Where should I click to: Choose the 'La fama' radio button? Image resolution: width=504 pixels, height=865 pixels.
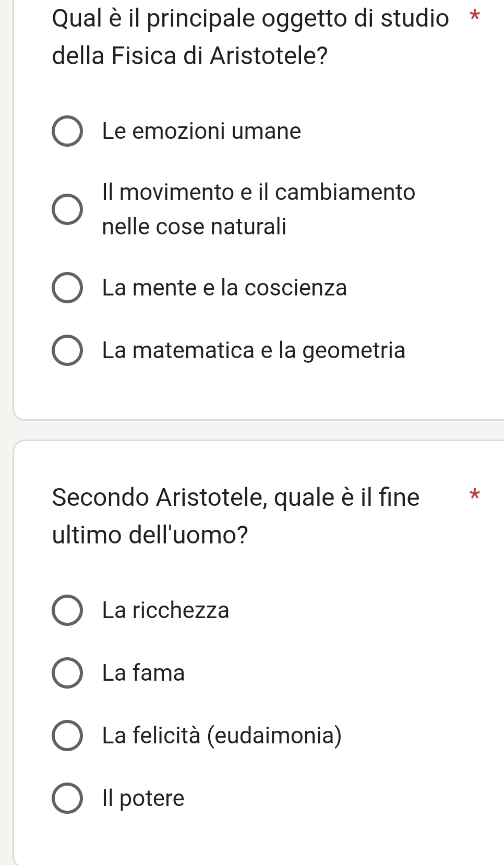[x=67, y=673]
